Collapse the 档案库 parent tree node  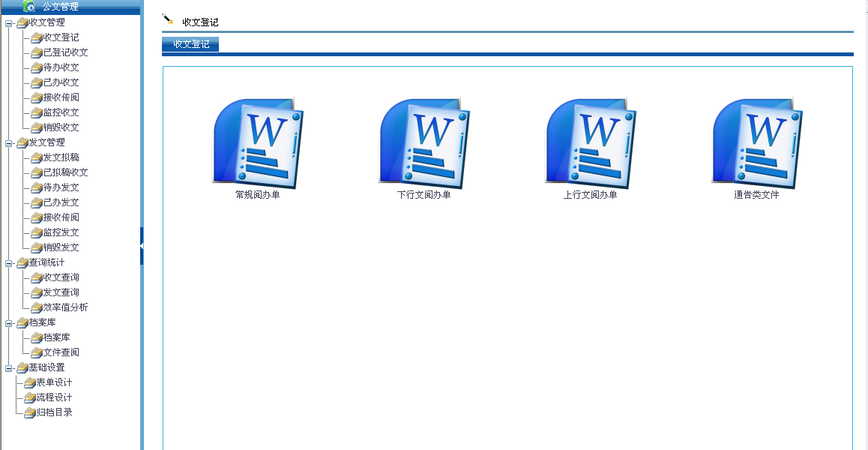[x=9, y=322]
